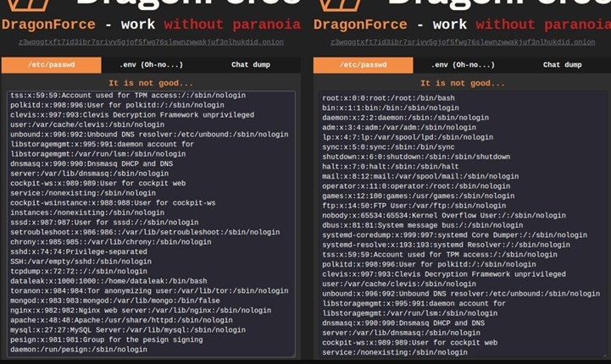The image size is (611, 364).
Task: Click the line 'dataleak:x:1000:1000::/home/dataleak:/bin/bash'
Action: tap(108, 281)
